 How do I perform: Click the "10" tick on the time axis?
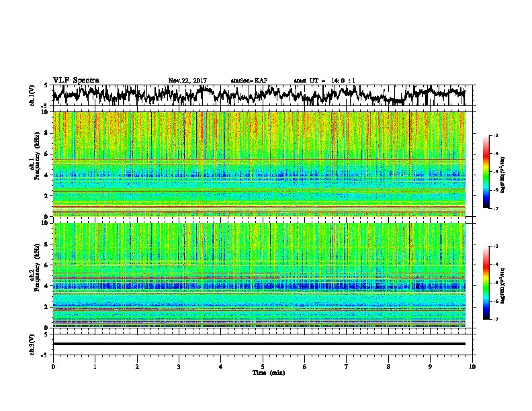pyautogui.click(x=472, y=367)
